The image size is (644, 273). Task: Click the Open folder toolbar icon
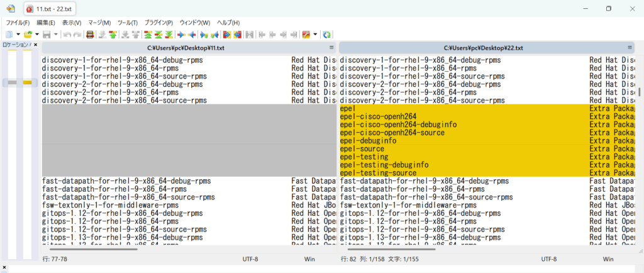pyautogui.click(x=28, y=34)
